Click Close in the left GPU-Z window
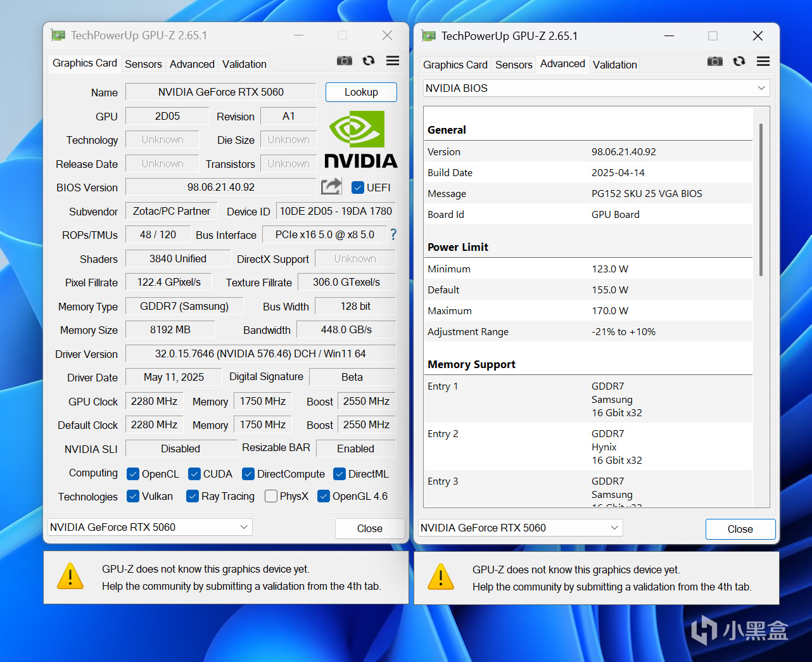 tap(369, 528)
